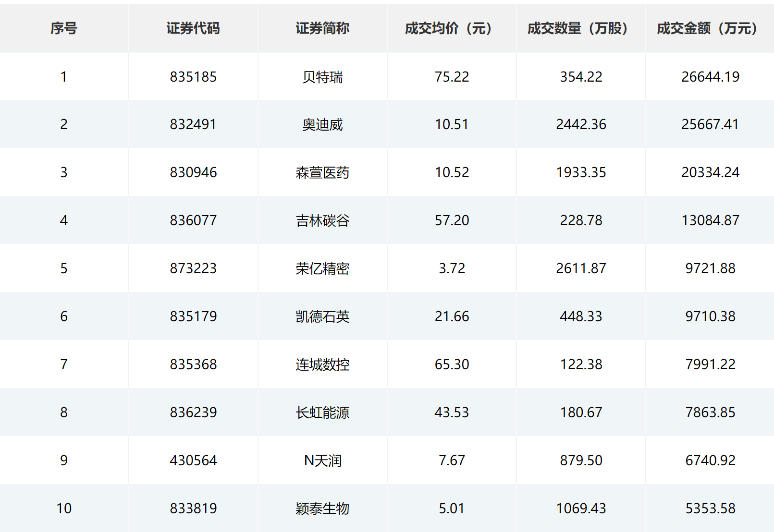
Task: Click average price 3.72
Action: click(452, 268)
